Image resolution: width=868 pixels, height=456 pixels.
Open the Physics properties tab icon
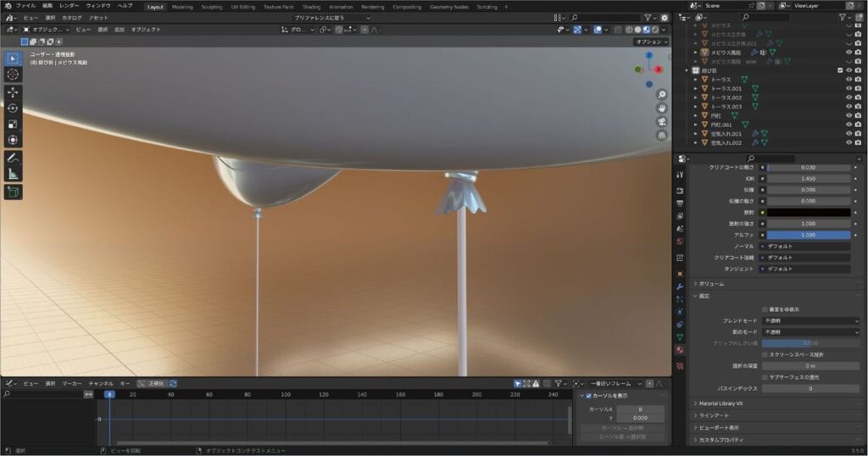coord(680,312)
